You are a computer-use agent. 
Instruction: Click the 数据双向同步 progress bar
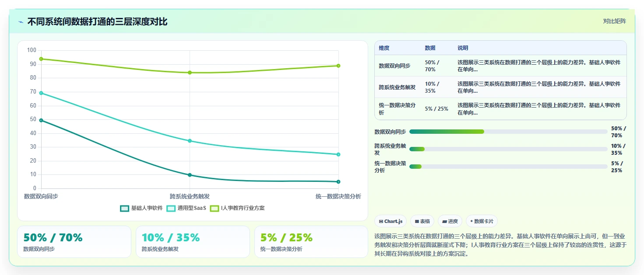coord(508,132)
